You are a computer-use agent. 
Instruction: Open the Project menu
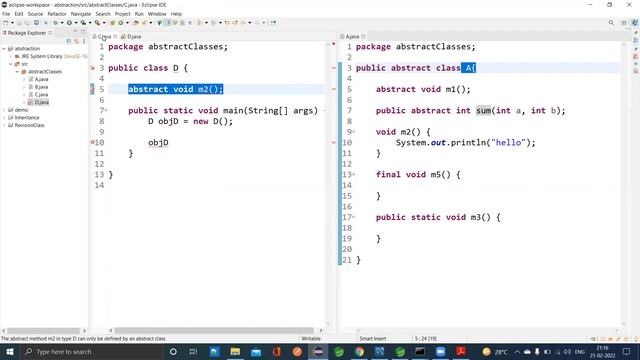122,14
